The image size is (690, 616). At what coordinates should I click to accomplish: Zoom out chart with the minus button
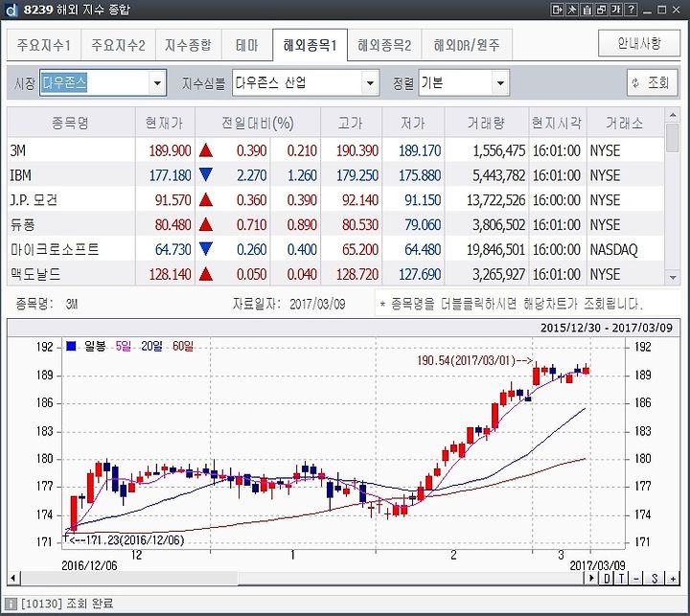(636, 579)
